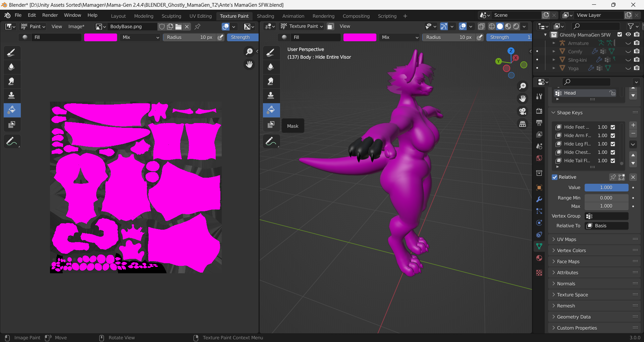Collapse the Shape Keys panel
Viewport: 644px width, 342px height.
pos(570,113)
